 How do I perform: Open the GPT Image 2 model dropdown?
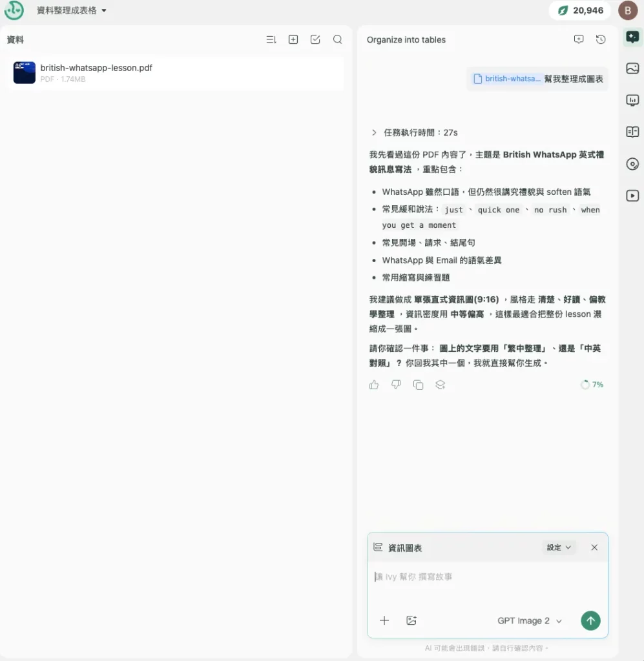(x=529, y=621)
